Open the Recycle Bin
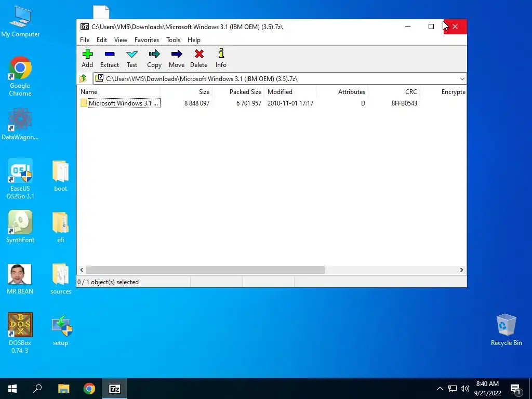Image resolution: width=532 pixels, height=399 pixels. point(506,329)
